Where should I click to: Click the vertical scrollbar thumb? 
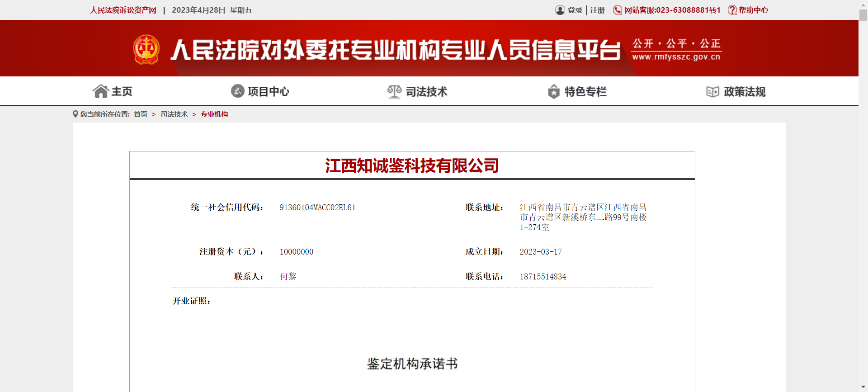click(863, 15)
